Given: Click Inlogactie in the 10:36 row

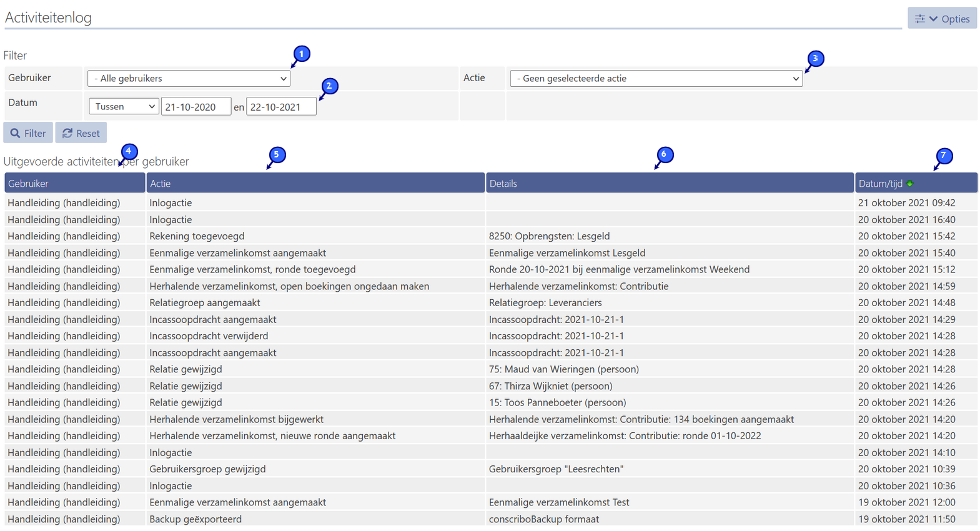Looking at the screenshot, I should [x=171, y=486].
